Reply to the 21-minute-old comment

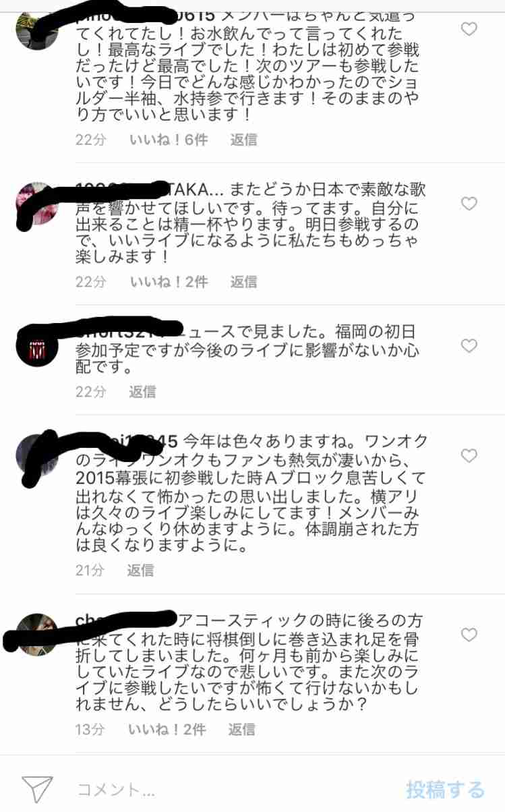pos(141,571)
